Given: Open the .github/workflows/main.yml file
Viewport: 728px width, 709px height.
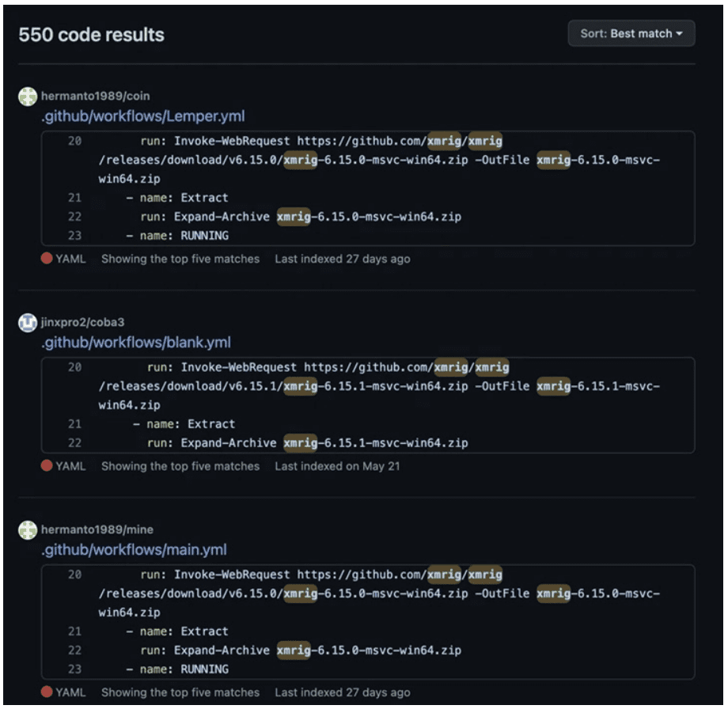Looking at the screenshot, I should tap(134, 550).
